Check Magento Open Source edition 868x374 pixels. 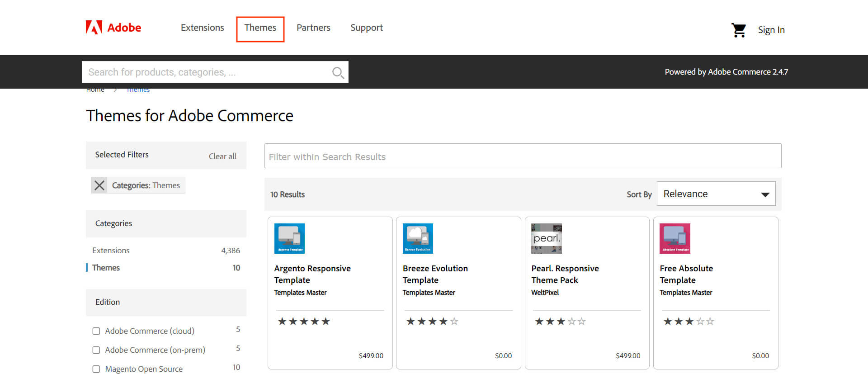tap(96, 369)
